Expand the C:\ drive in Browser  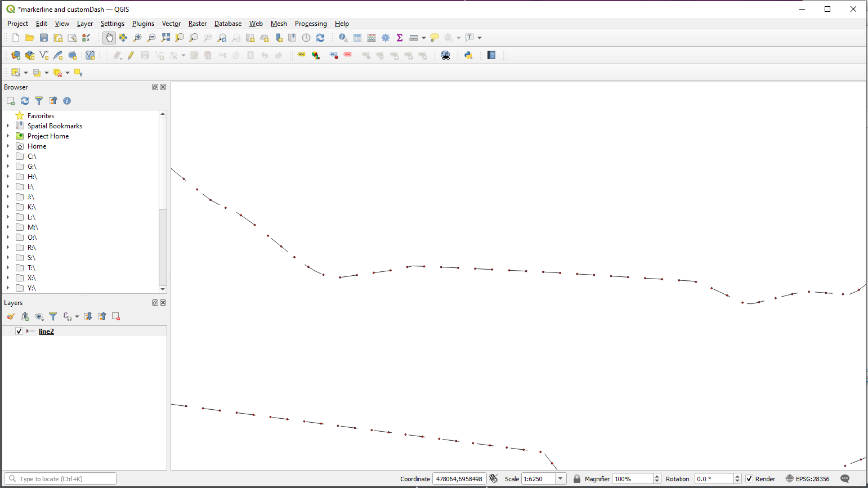tap(8, 156)
